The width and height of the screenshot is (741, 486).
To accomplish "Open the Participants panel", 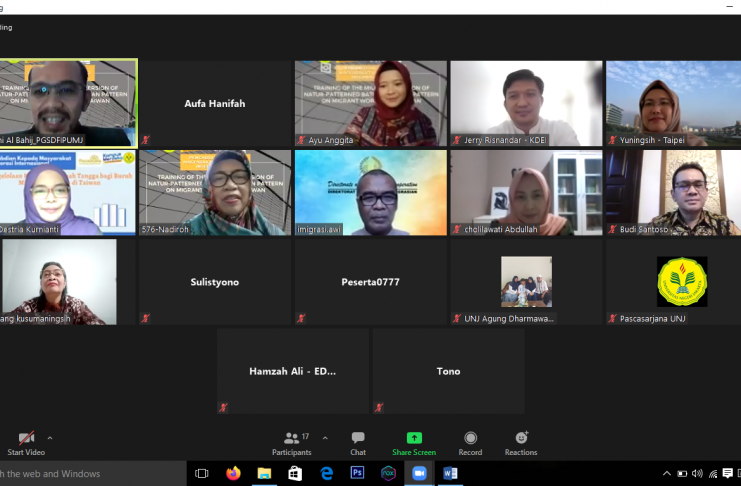I will 291,441.
